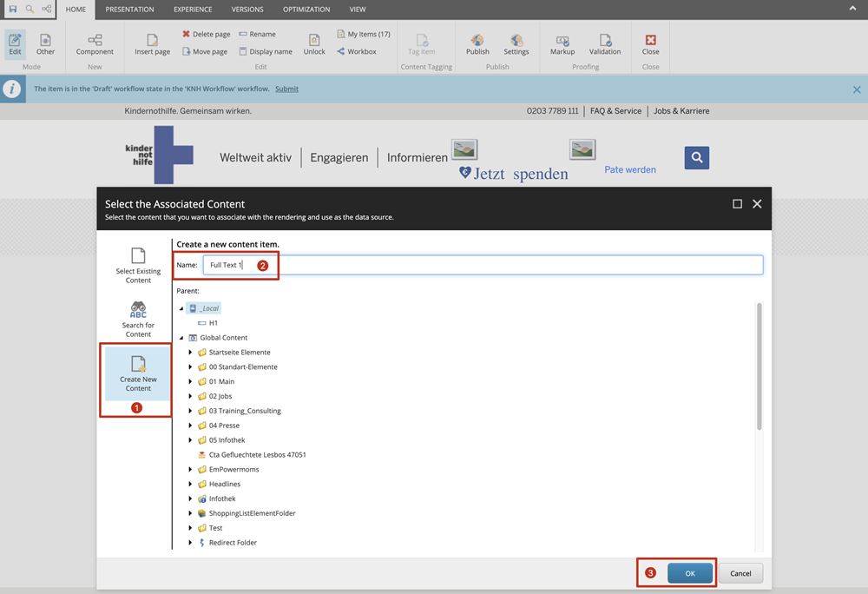Open the Publish ribbon button
Viewport: 868px width, 594px height.
coord(477,44)
